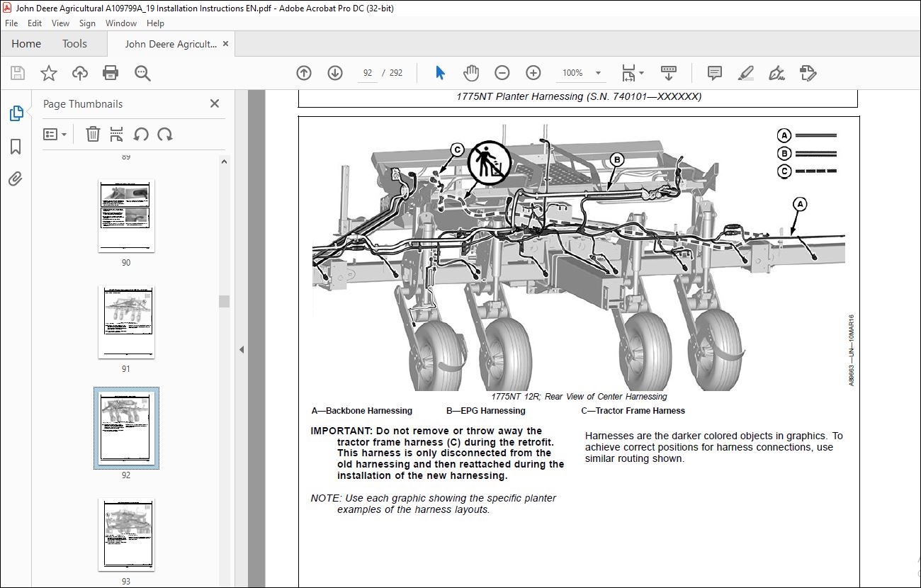Screen dimensions: 921x588
Task: Click the scrolling mode keyboard icon
Action: pos(669,73)
